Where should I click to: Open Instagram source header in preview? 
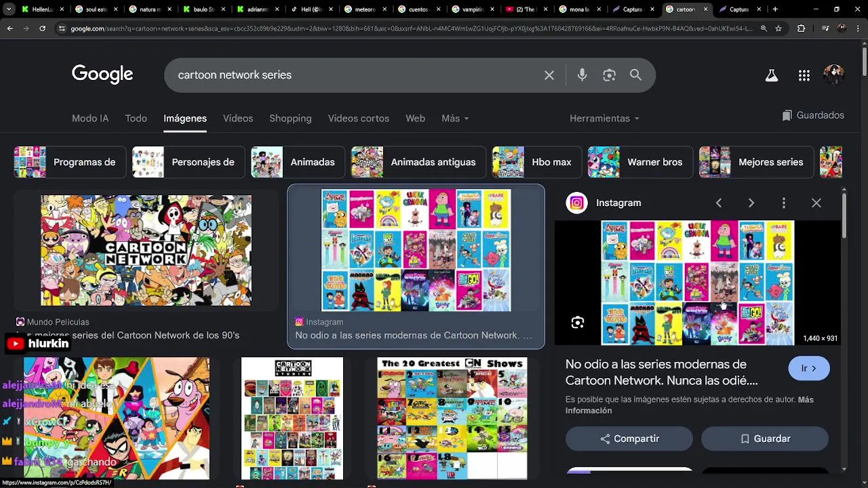(x=604, y=203)
